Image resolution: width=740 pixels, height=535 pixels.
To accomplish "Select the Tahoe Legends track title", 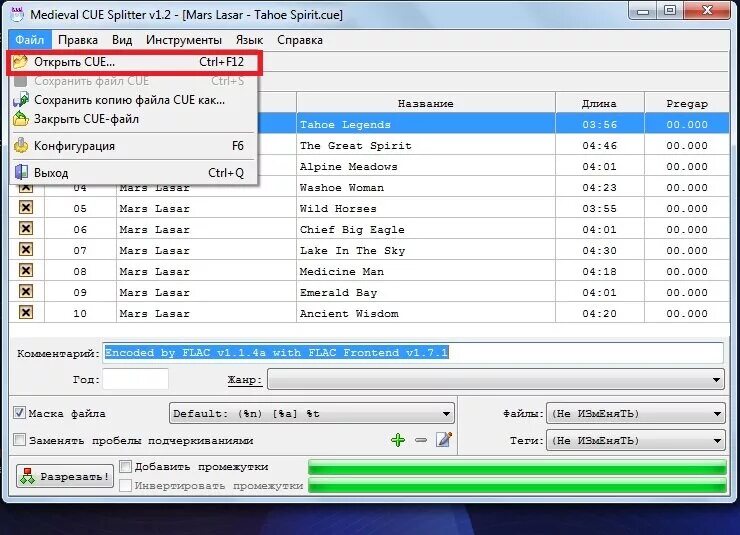I will pyautogui.click(x=345, y=125).
